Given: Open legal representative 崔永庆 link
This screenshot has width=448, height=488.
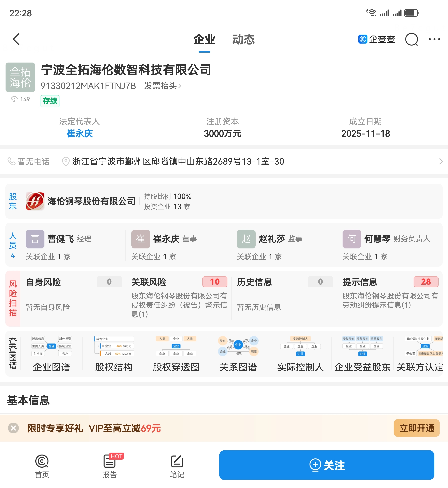Looking at the screenshot, I should [80, 134].
